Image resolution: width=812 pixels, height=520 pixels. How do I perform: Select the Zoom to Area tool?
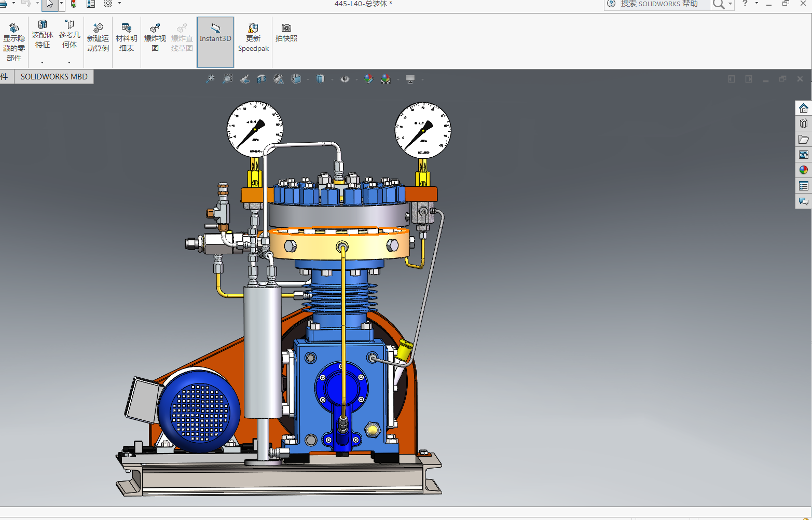[227, 79]
